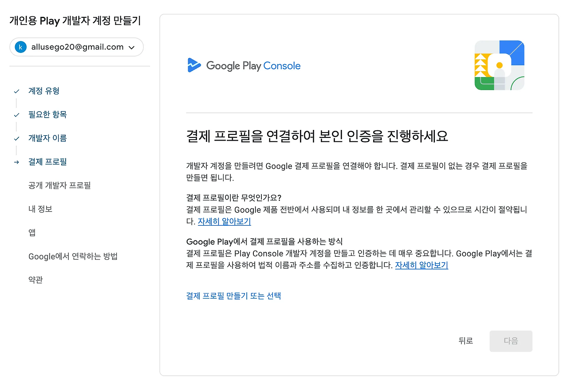Select the 공개 개발자 프로필 step

pos(59,185)
